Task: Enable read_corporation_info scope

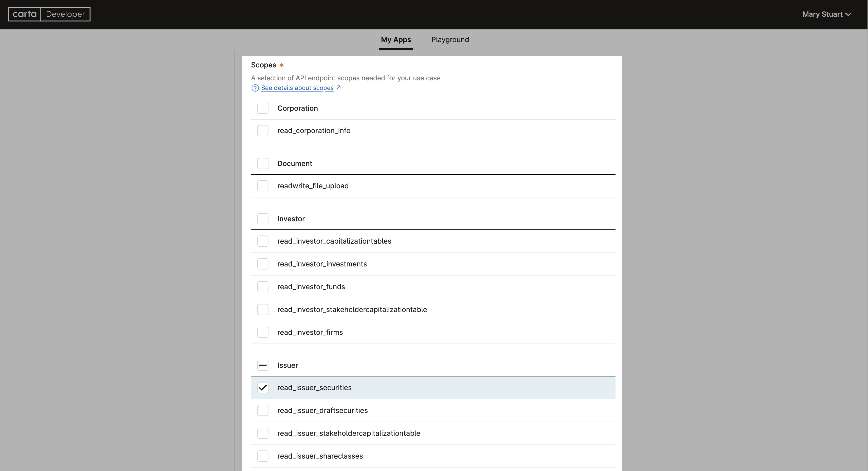Action: click(262, 130)
